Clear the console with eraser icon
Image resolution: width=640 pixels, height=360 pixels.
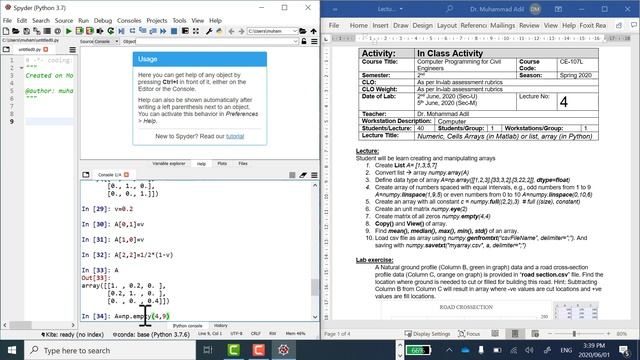coord(303,175)
